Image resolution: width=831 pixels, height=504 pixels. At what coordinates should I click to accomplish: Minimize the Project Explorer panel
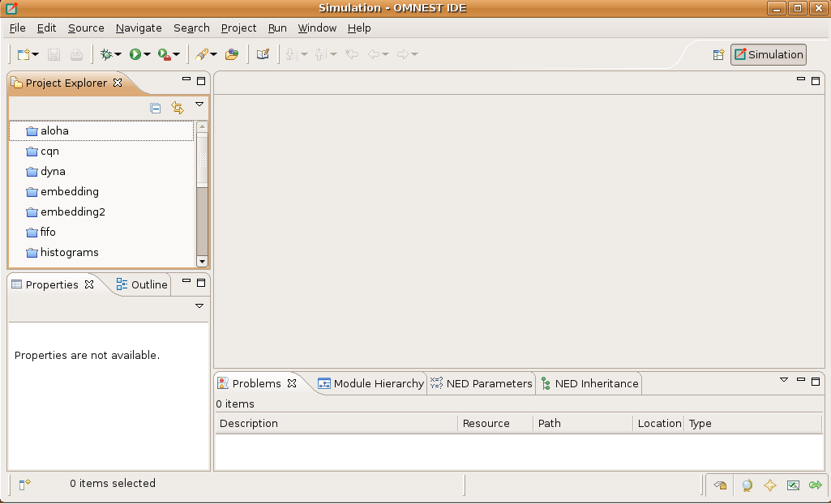coord(186,79)
